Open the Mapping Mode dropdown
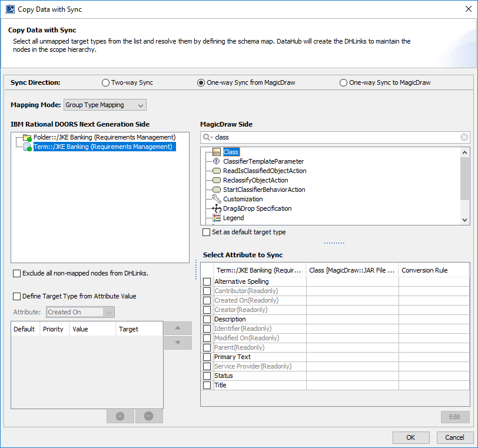Screen dimensions: 478x448 point(105,105)
